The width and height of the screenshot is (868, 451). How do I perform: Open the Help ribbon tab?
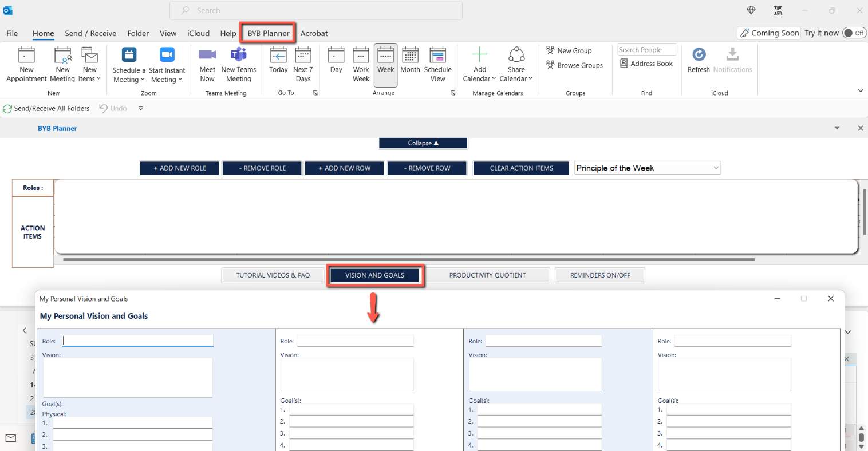pos(228,33)
